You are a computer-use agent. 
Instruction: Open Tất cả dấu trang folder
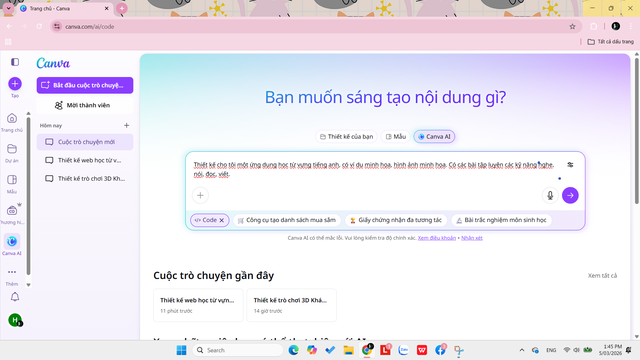point(611,42)
